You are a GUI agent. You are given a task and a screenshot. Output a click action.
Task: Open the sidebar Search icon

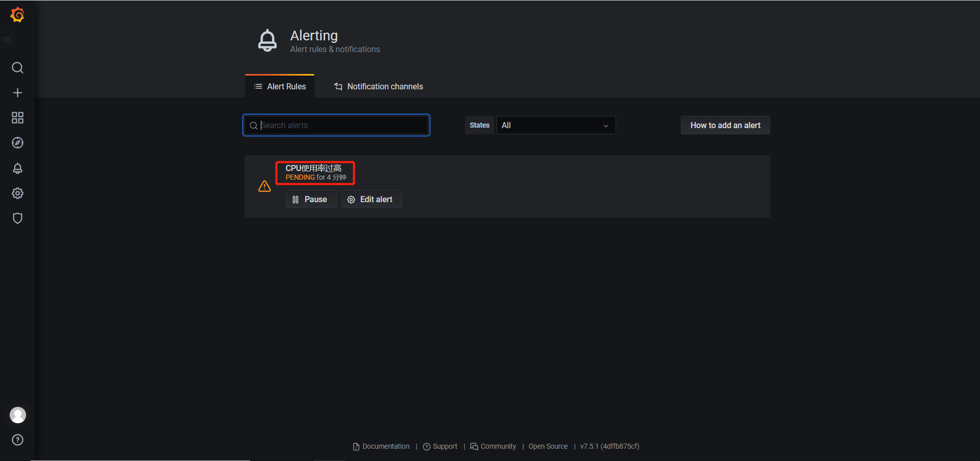tap(17, 68)
